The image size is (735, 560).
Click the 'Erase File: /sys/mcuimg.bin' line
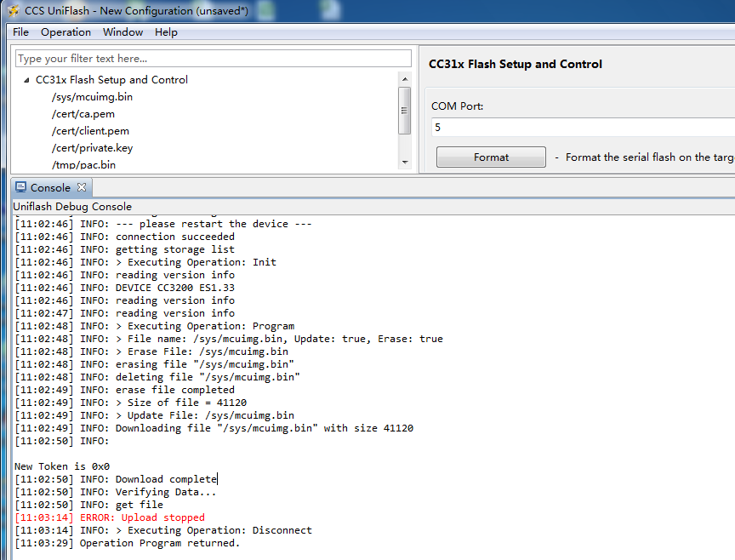coord(151,351)
